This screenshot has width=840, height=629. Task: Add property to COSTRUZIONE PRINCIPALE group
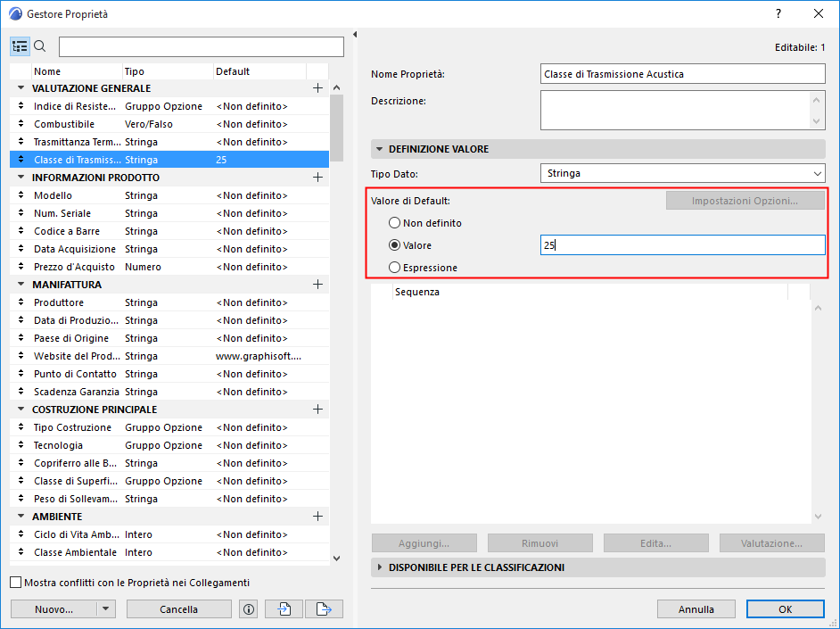[317, 410]
